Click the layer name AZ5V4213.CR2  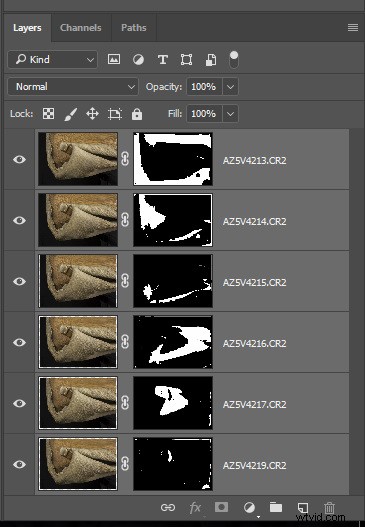[x=254, y=161]
